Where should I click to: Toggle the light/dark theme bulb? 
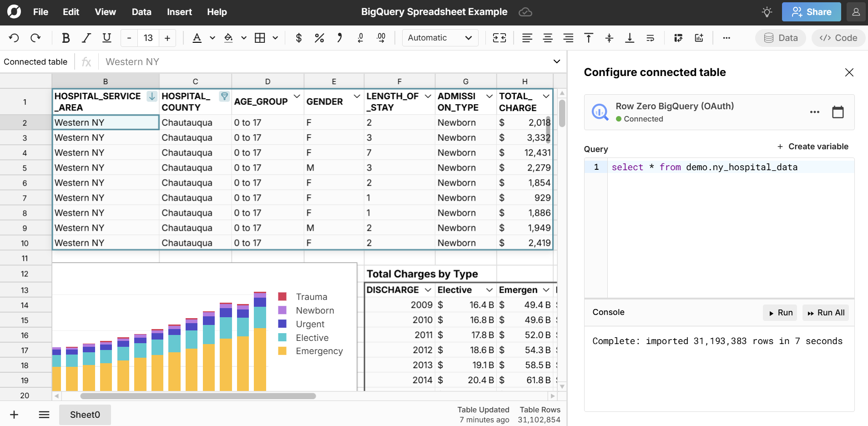click(767, 12)
